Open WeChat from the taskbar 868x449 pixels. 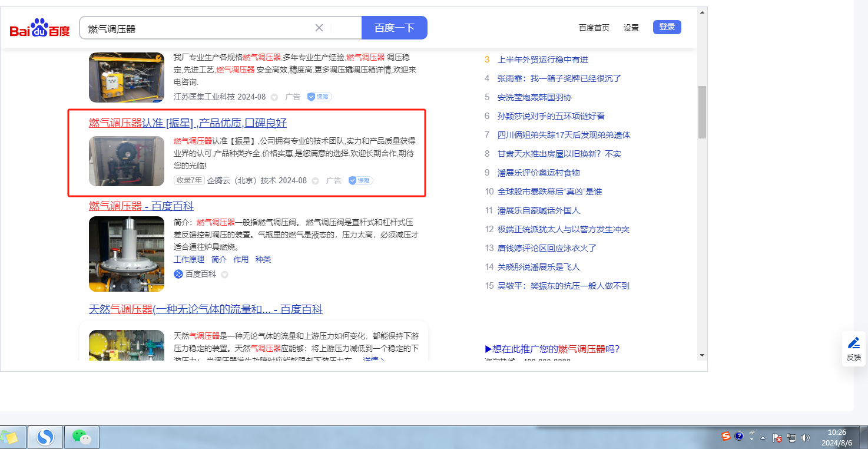click(81, 437)
